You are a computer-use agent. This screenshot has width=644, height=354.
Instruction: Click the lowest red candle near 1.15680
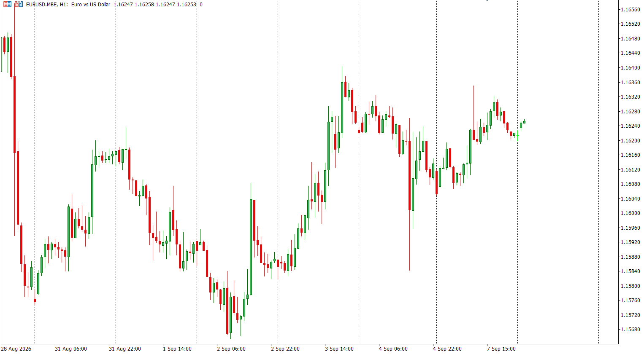coord(227,311)
